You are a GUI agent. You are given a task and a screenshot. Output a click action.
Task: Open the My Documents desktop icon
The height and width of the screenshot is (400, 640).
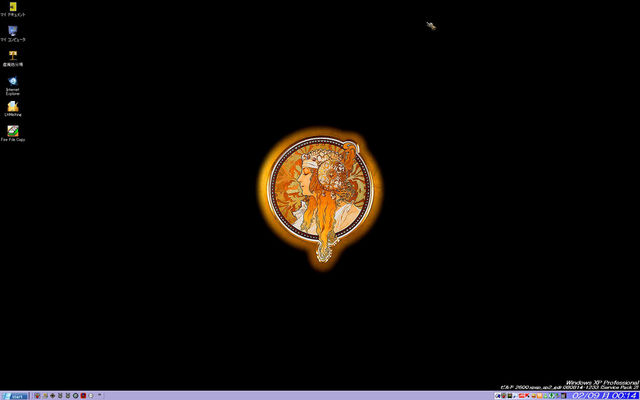coord(13,9)
